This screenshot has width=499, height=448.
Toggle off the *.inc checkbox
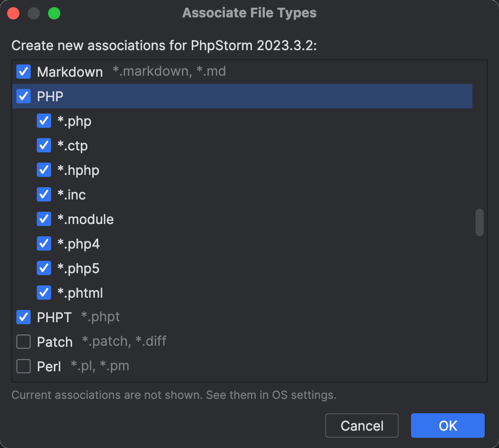44,194
